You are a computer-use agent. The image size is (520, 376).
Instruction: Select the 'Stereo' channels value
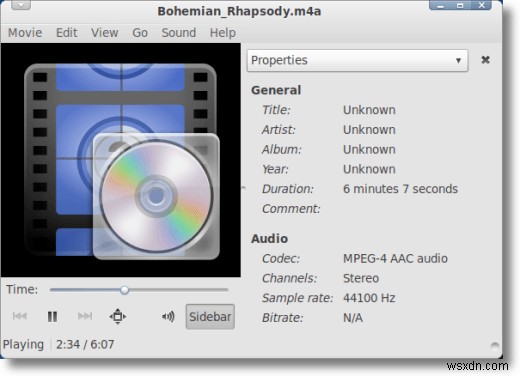coord(361,278)
